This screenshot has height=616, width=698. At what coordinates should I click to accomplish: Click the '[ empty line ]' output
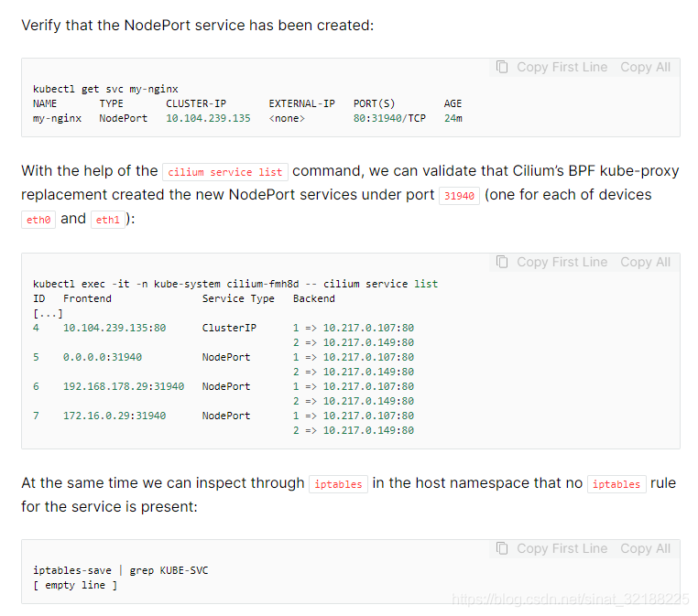point(75,585)
